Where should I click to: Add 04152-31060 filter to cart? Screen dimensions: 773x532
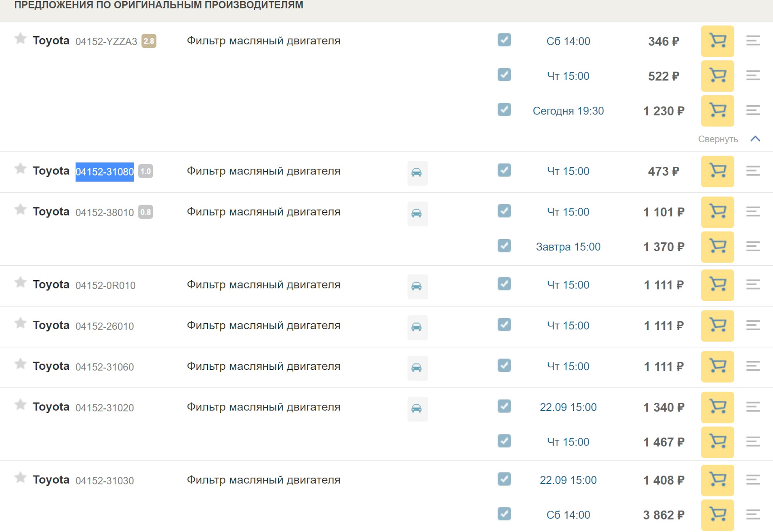pos(717,366)
